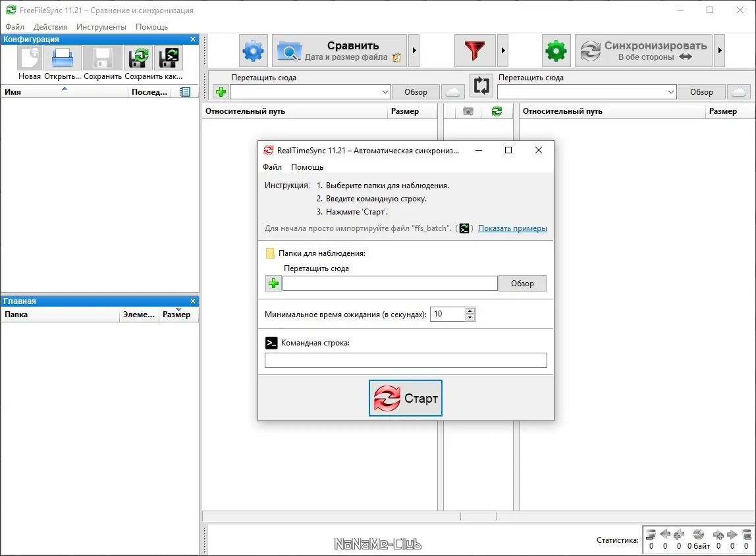The height and width of the screenshot is (556, 756).
Task: Open the right folder path dropdown
Action: point(670,91)
